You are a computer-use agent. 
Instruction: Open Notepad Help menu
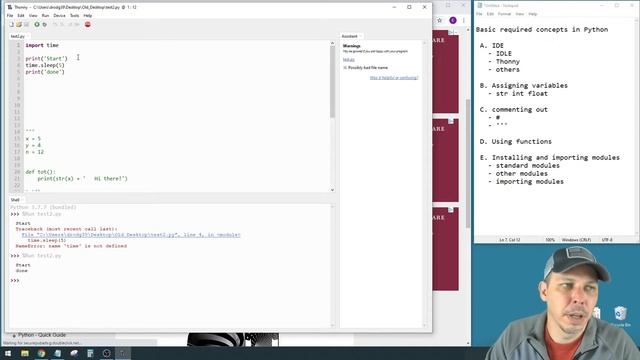coord(533,14)
